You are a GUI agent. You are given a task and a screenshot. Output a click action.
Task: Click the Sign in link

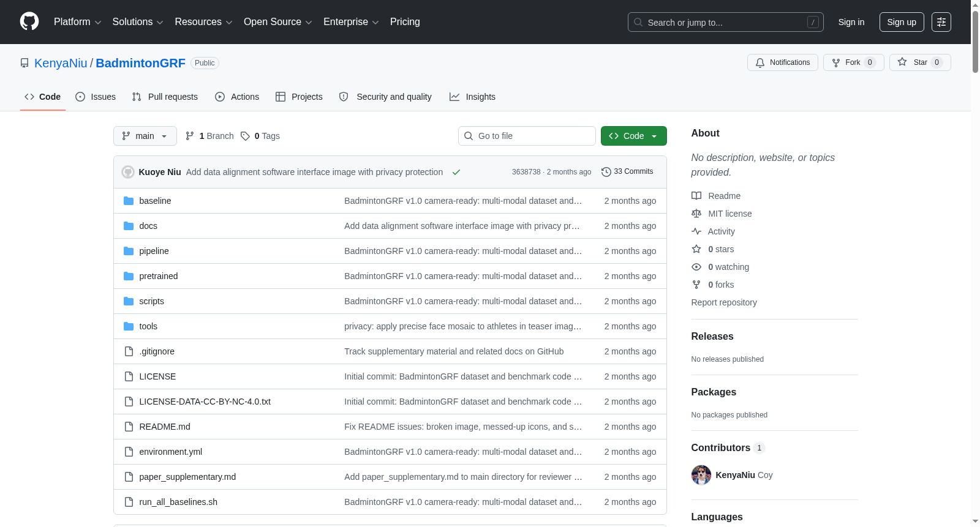coord(851,22)
